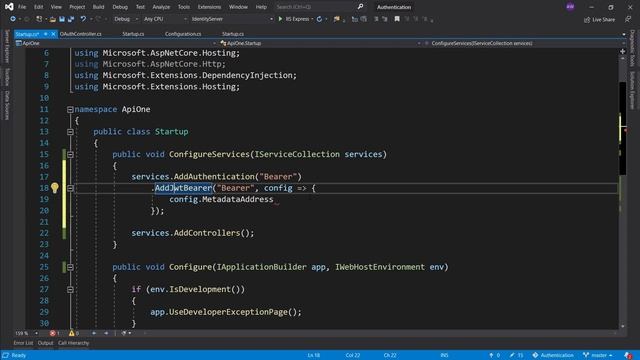Open the Test menu
Screen dimensions: 640x360
(140, 7)
